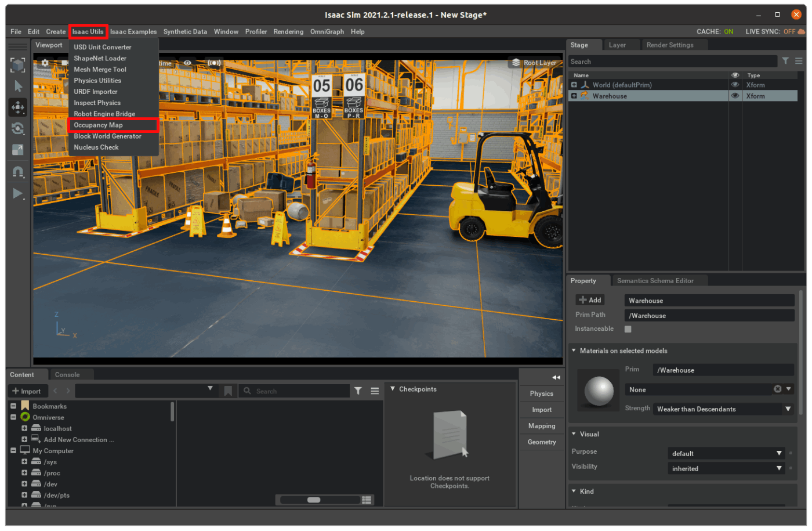Select Occupancy Map menu entry
The image size is (812, 531).
114,125
